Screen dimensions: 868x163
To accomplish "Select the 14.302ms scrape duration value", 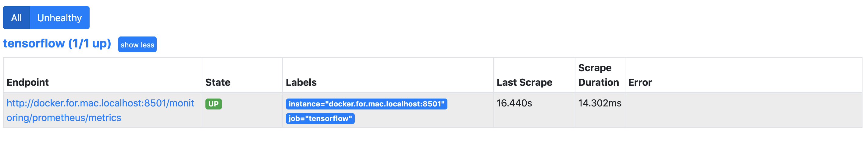I will pos(600,103).
